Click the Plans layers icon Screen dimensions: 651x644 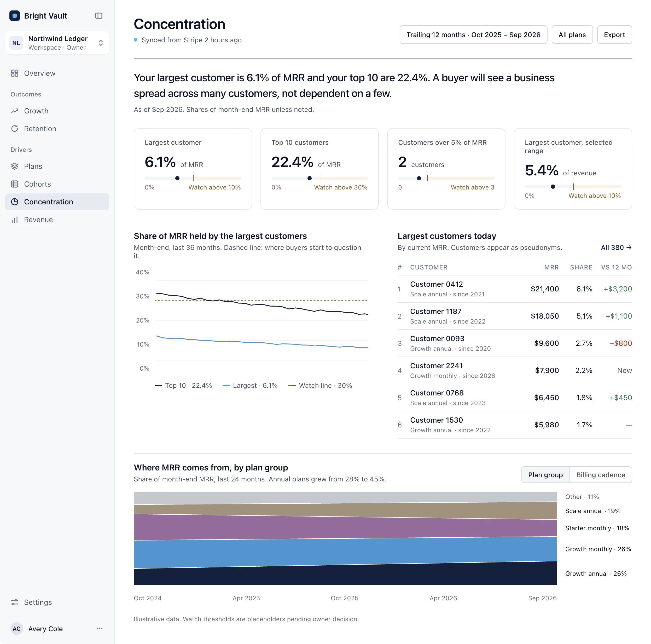[14, 166]
